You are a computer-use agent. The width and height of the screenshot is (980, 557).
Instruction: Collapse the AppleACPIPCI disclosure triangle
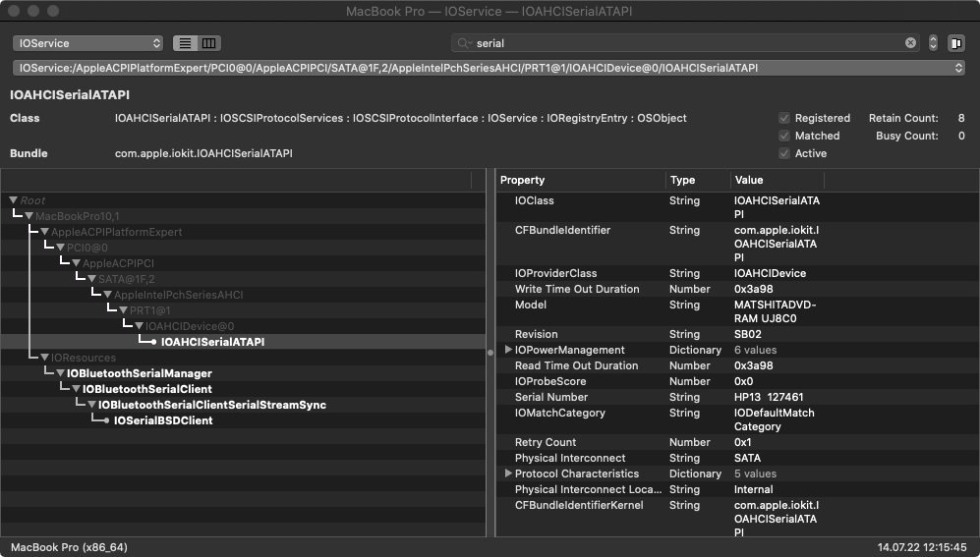(x=76, y=263)
